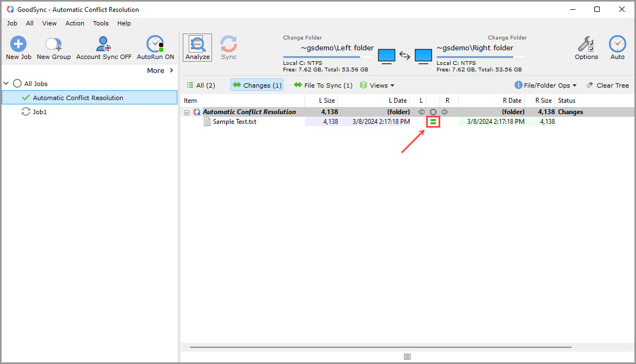The height and width of the screenshot is (364, 636).
Task: Click the right folder disk usage bar
Action: pos(481,57)
